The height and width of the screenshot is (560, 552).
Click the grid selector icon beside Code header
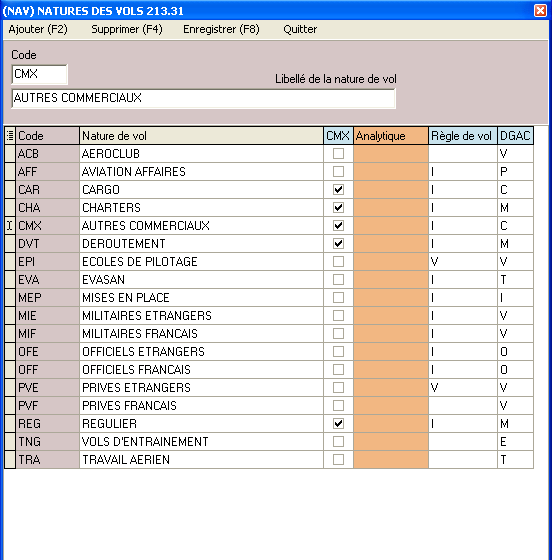10,136
